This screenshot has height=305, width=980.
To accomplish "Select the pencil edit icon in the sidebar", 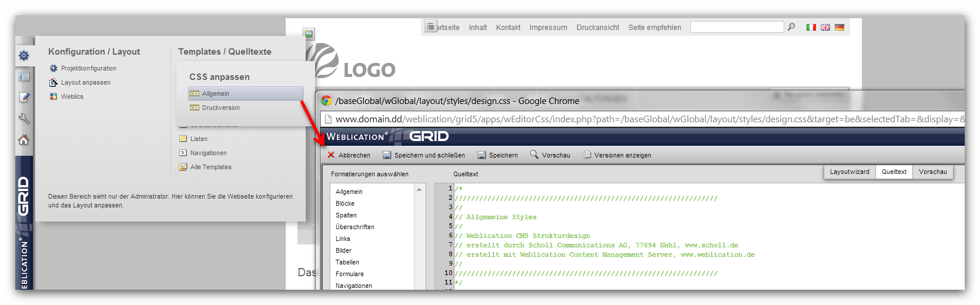I will pos(24,98).
